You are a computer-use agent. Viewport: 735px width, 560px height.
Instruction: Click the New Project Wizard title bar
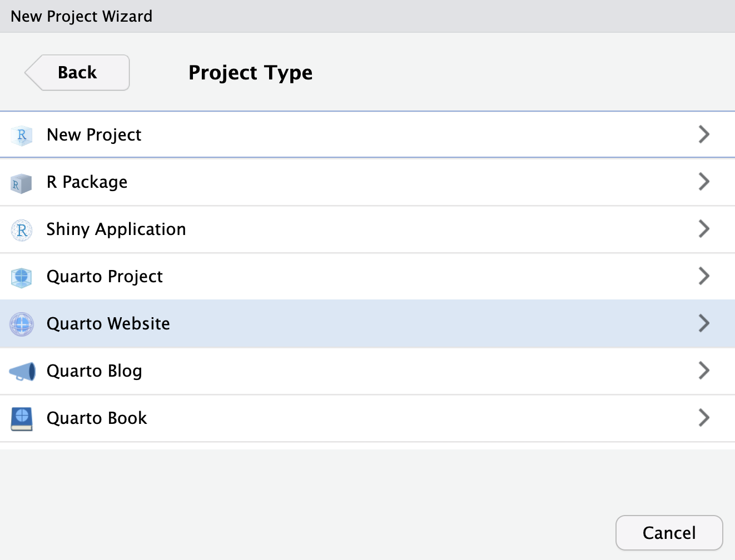(367, 16)
